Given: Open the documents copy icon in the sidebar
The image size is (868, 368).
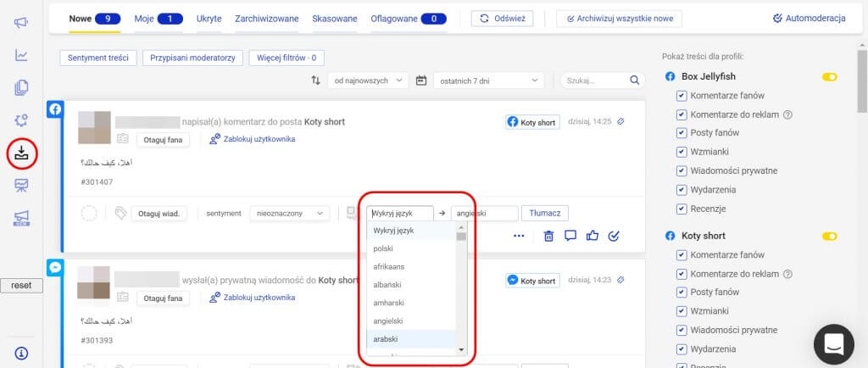Looking at the screenshot, I should point(21,87).
